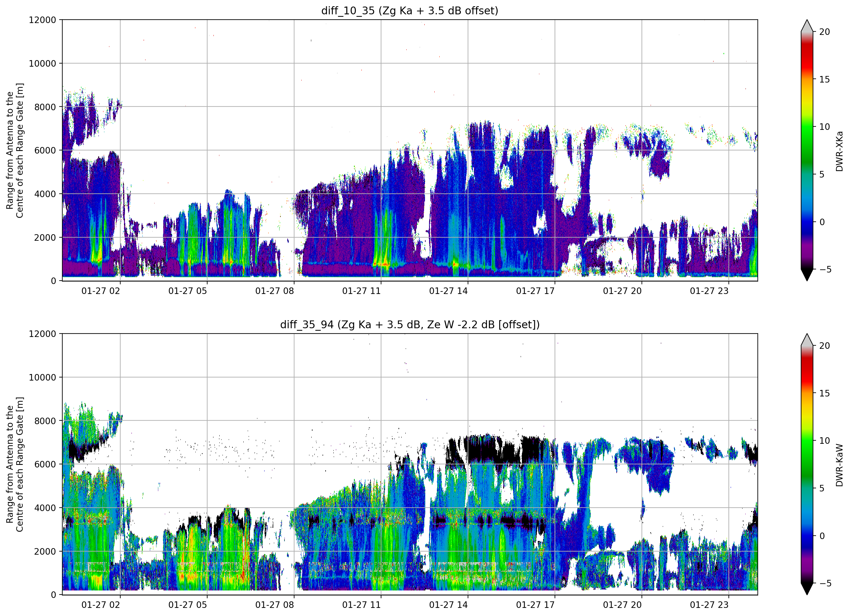Screen dimensions: 850x616
Task: Click top plot x-axis label 01-27 20
Action: 623,291
